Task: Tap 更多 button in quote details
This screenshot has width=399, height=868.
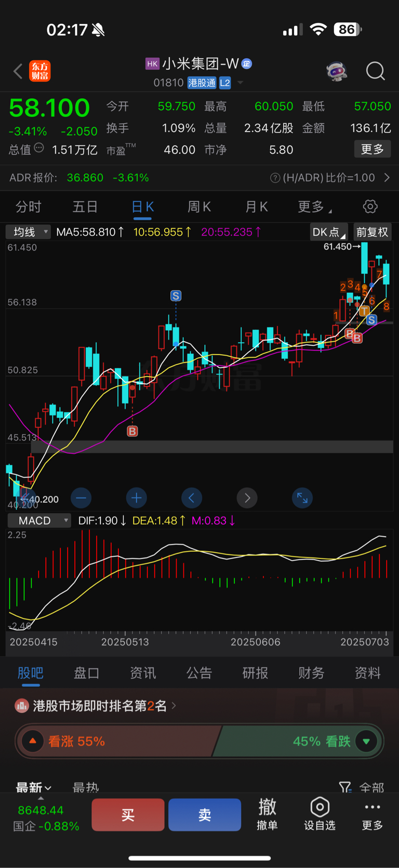Action: (373, 149)
